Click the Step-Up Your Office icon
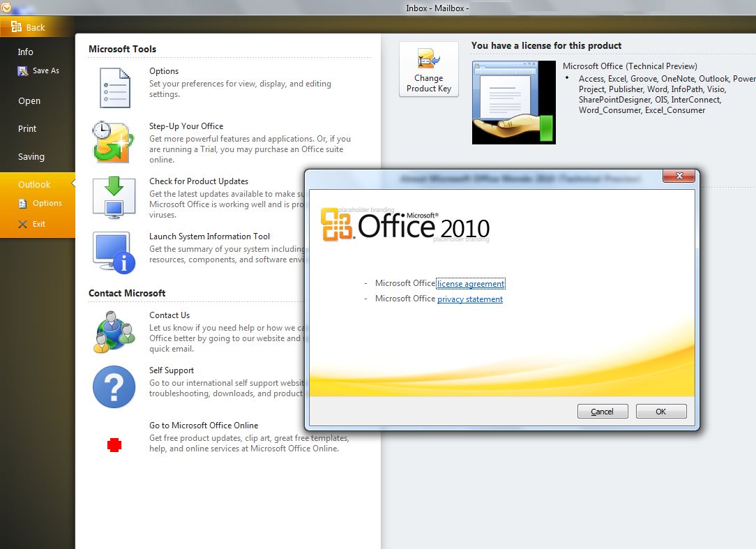This screenshot has height=549, width=756. point(114,142)
